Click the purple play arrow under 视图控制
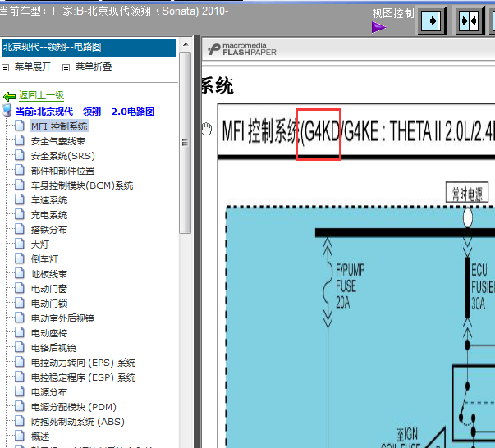The image size is (495, 448). 379,27
